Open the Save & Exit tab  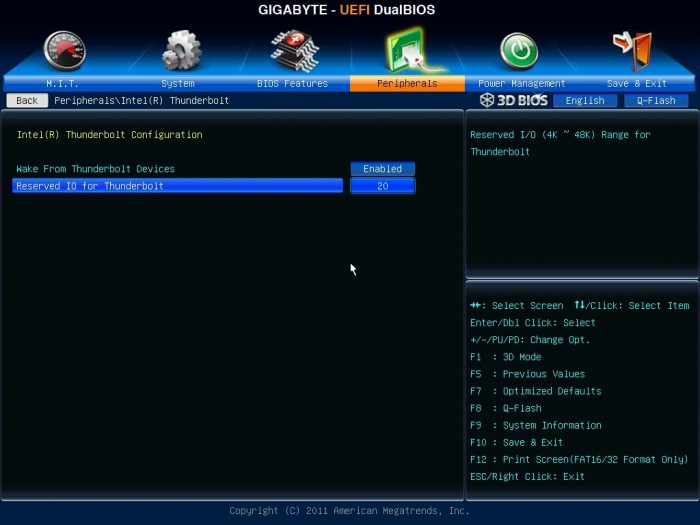[x=637, y=83]
